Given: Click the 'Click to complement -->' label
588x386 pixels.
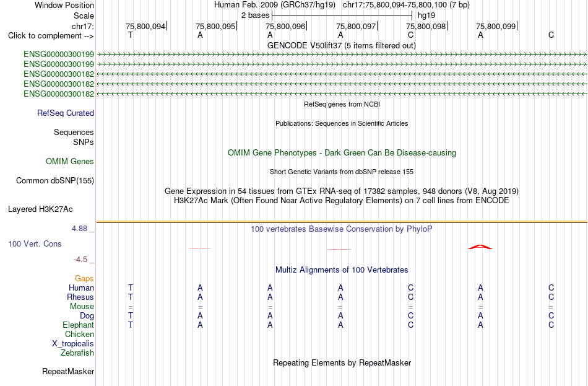Looking at the screenshot, I should tap(51, 36).
